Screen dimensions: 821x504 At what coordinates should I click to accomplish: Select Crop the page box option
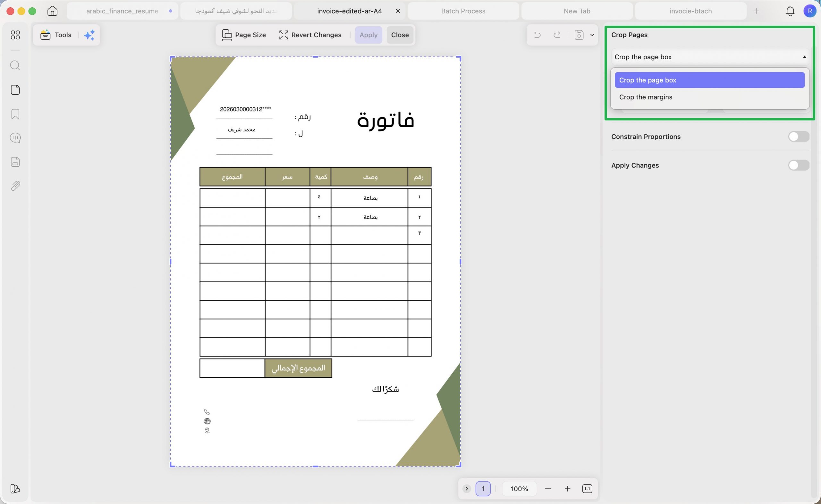(710, 80)
